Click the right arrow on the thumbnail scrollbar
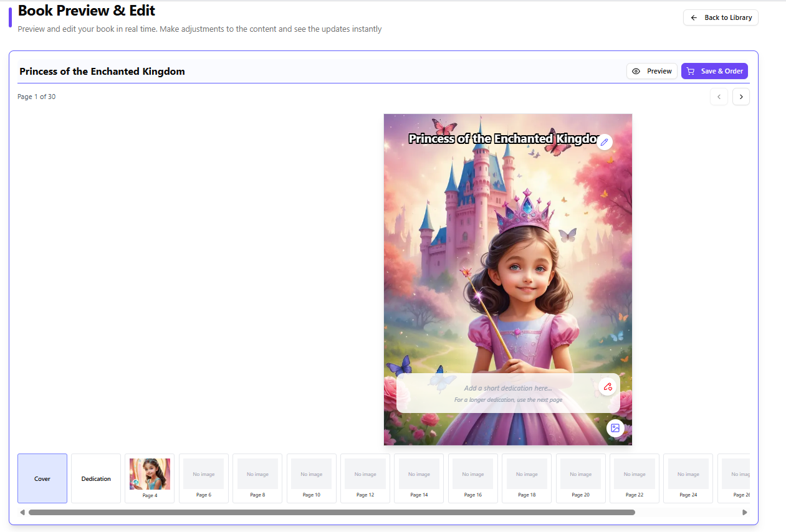Viewport: 786px width, 532px height. 744,512
